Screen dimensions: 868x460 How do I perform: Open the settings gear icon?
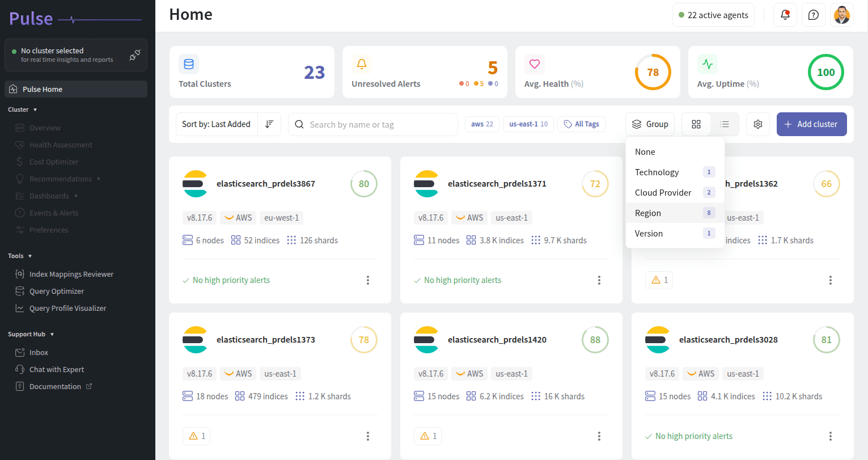[x=758, y=124]
